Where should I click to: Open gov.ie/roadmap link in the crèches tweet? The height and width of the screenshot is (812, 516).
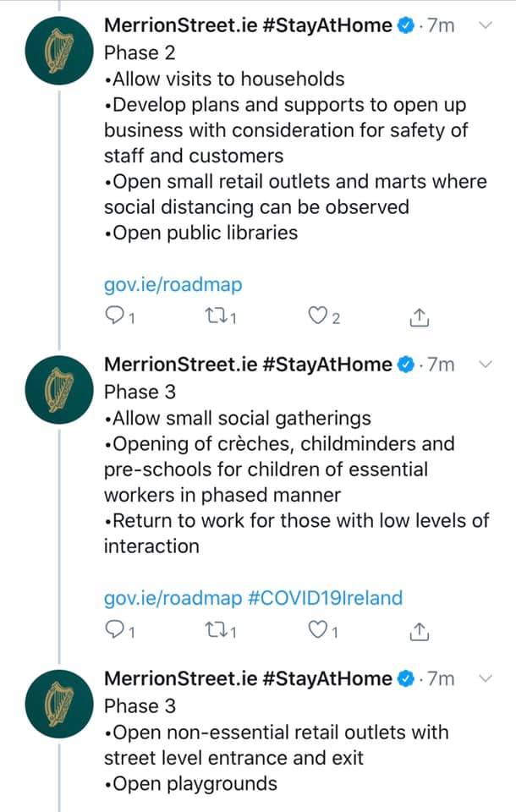173,598
